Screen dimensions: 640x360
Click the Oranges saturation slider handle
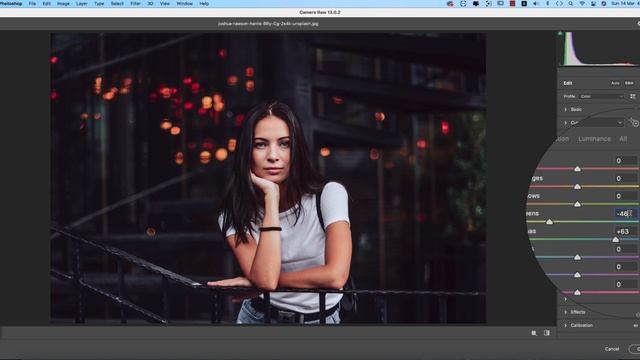[x=577, y=187]
